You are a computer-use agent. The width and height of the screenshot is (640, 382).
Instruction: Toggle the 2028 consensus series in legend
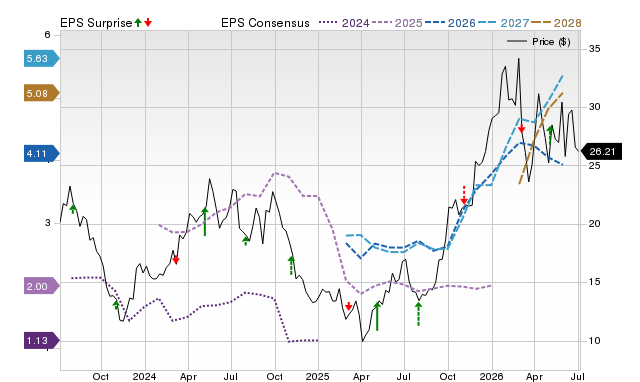click(x=556, y=23)
